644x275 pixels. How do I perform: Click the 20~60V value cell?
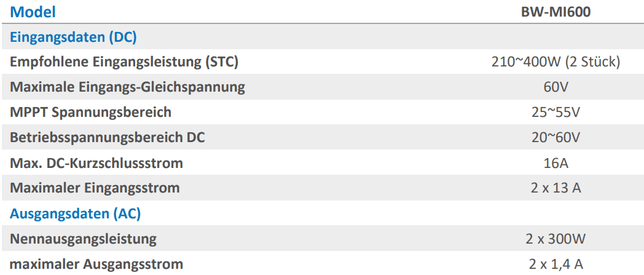(556, 138)
